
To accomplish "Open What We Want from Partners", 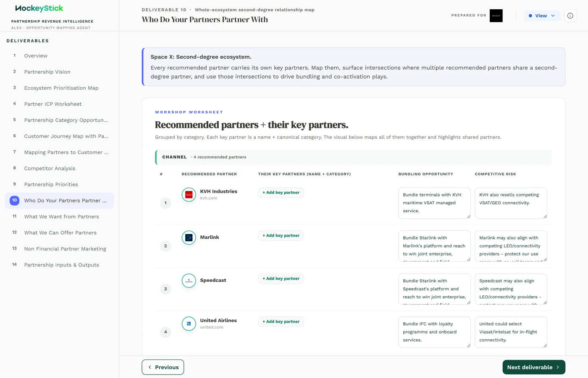I will click(59, 216).
